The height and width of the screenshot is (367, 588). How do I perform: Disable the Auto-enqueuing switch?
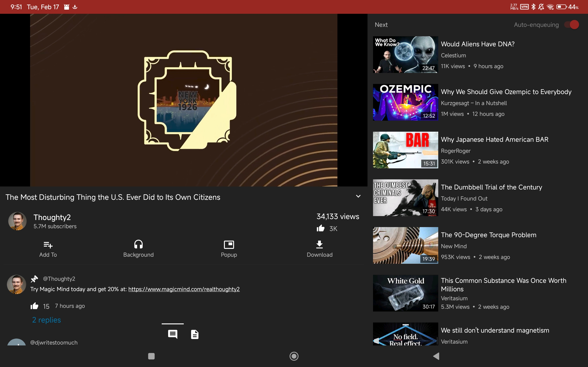click(571, 25)
